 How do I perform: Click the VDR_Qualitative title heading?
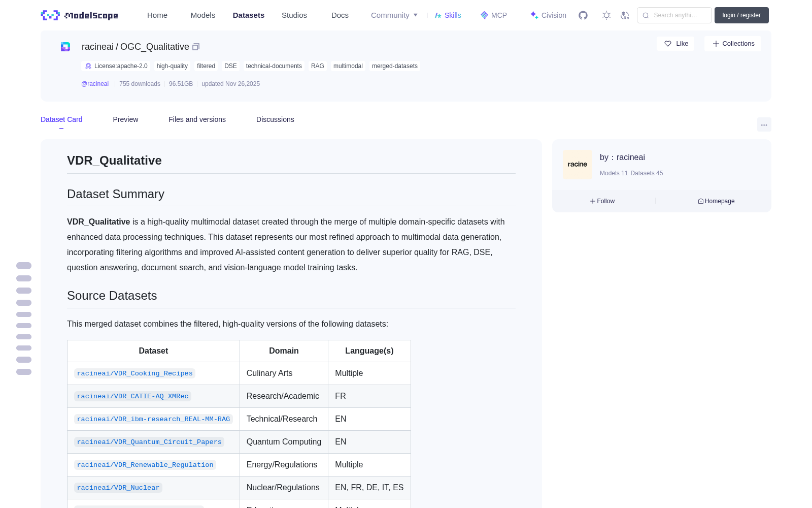point(114,161)
